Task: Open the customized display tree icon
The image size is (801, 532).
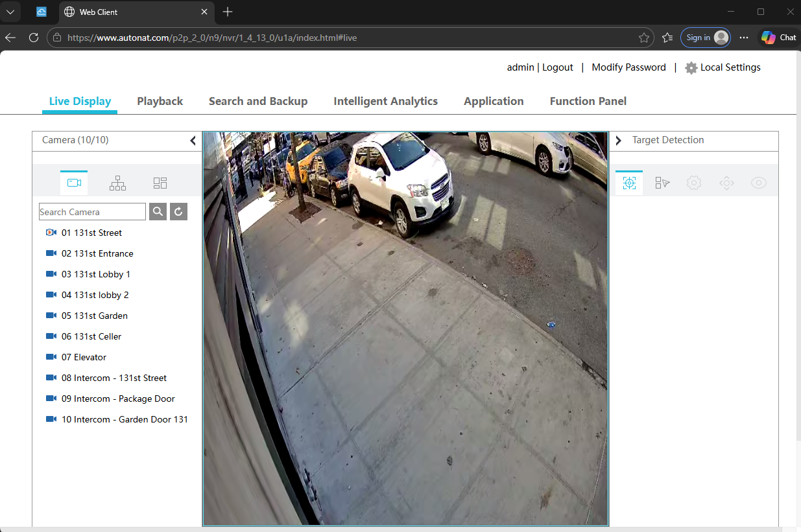Action: [x=117, y=182]
